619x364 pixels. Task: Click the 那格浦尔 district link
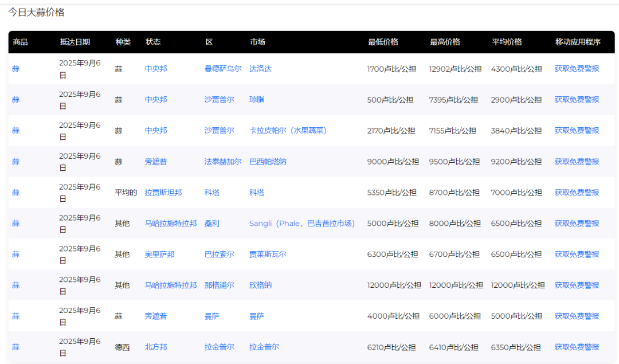point(219,285)
